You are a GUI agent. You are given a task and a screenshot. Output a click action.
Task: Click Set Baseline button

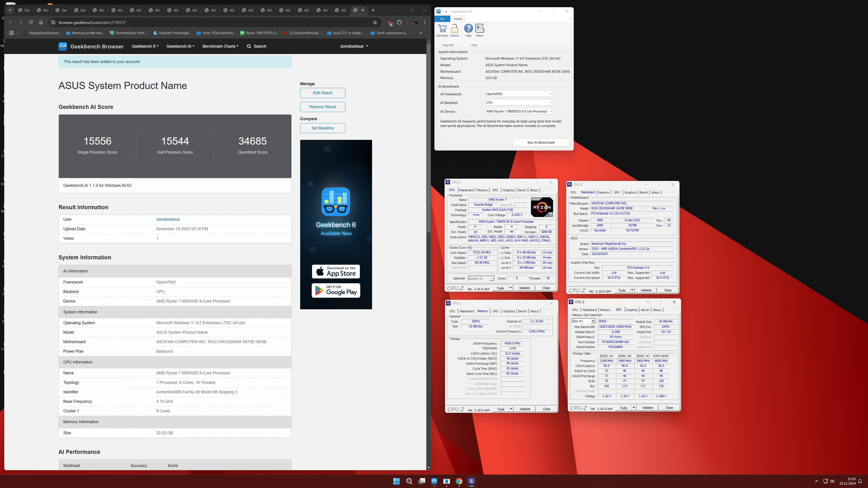click(x=323, y=128)
